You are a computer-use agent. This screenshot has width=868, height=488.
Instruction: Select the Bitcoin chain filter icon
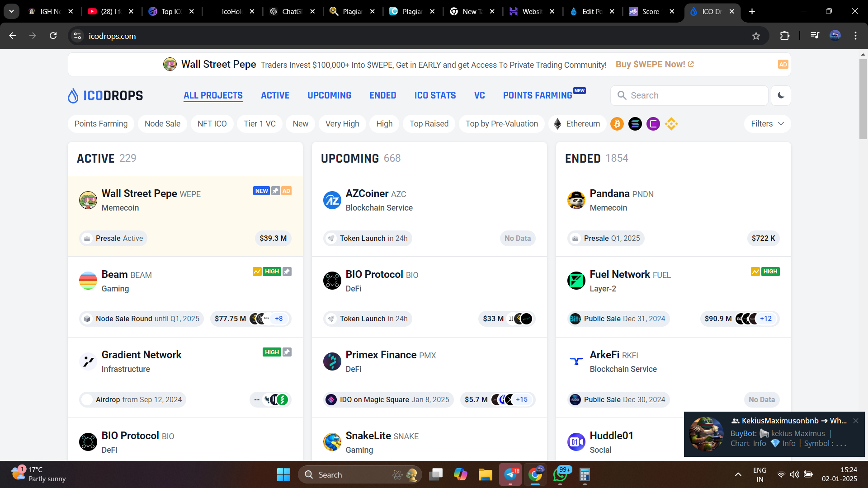pos(617,123)
